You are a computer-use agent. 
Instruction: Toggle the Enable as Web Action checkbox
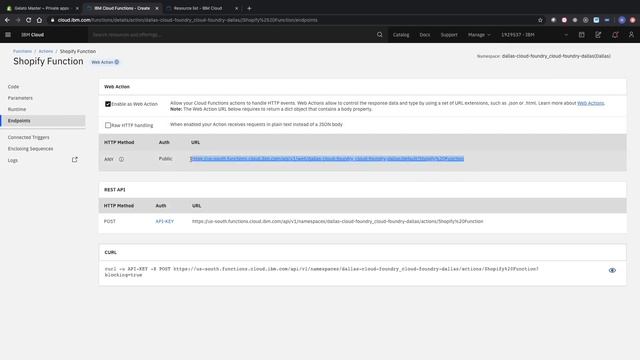tap(108, 104)
